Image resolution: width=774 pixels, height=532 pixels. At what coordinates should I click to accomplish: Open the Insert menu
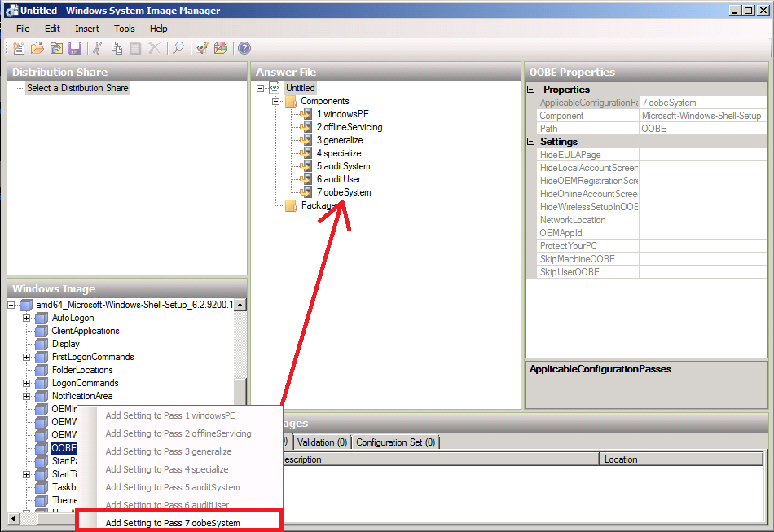(x=87, y=29)
